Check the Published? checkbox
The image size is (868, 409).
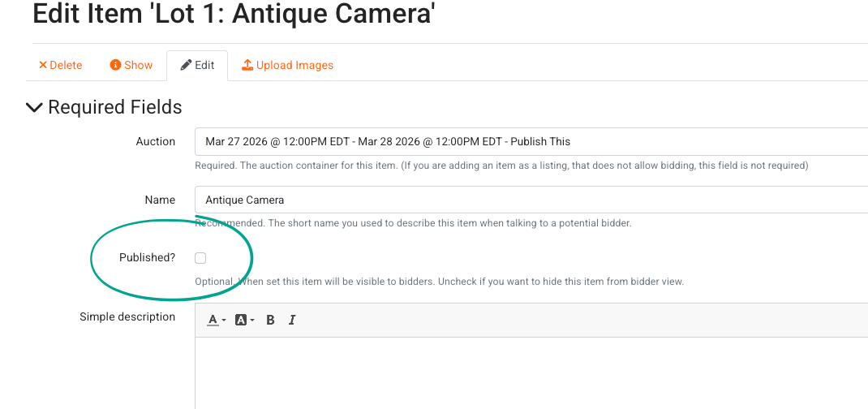pyautogui.click(x=200, y=258)
